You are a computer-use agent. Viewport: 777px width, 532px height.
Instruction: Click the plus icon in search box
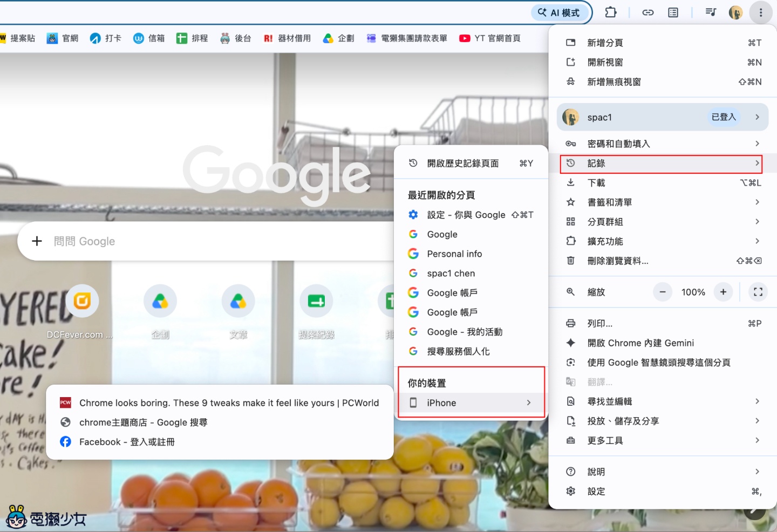[37, 241]
